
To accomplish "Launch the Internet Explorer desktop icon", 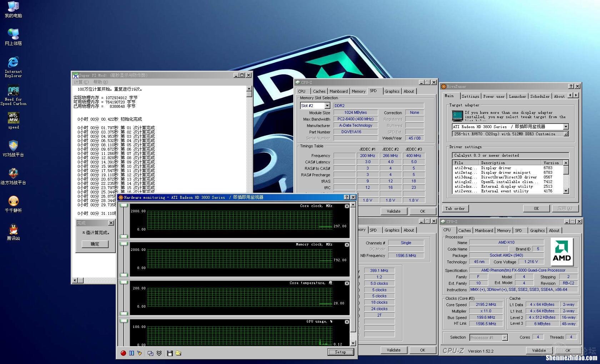I will (x=13, y=67).
